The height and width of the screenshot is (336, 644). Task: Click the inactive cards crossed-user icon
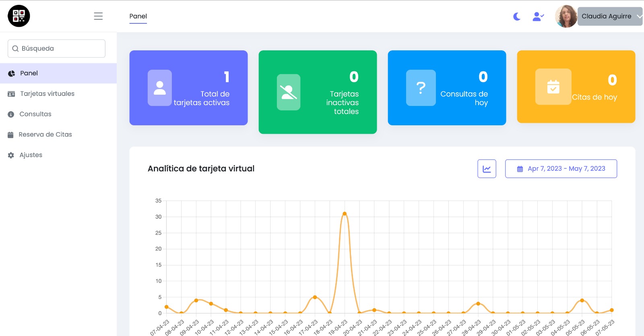click(x=289, y=92)
